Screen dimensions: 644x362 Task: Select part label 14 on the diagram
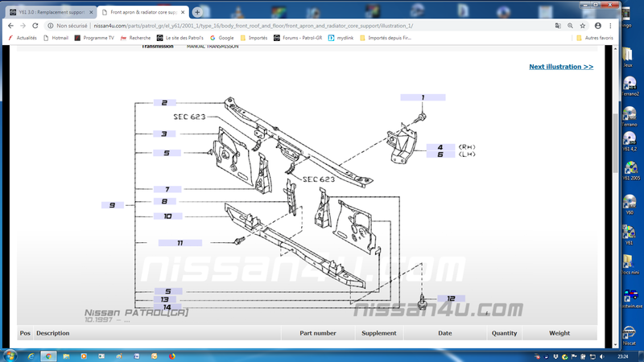point(167,306)
